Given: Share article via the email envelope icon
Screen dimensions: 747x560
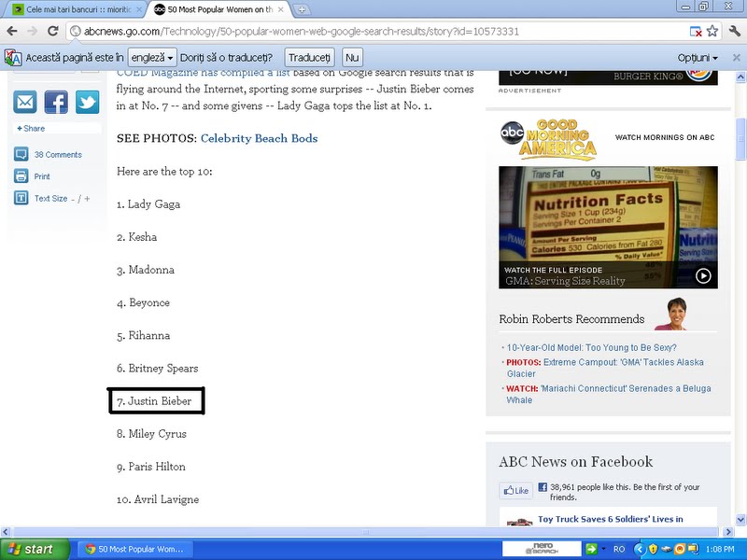Looking at the screenshot, I should 25,102.
